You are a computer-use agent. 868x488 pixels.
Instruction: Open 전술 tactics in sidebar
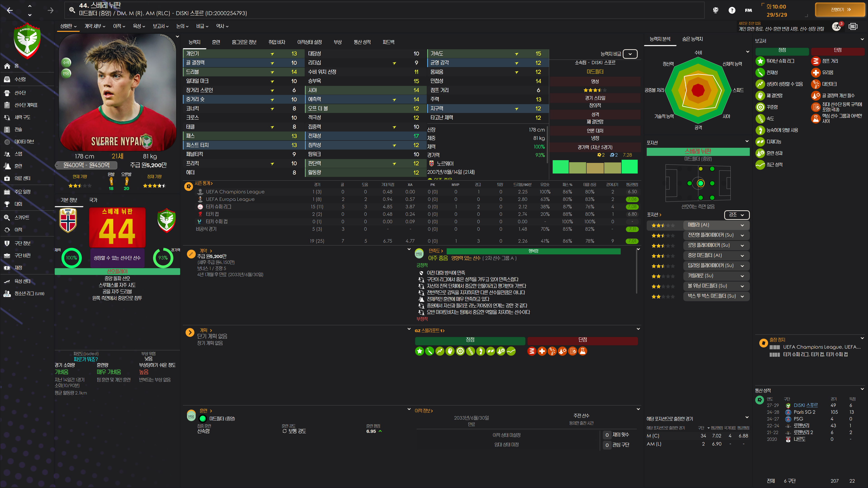point(18,130)
